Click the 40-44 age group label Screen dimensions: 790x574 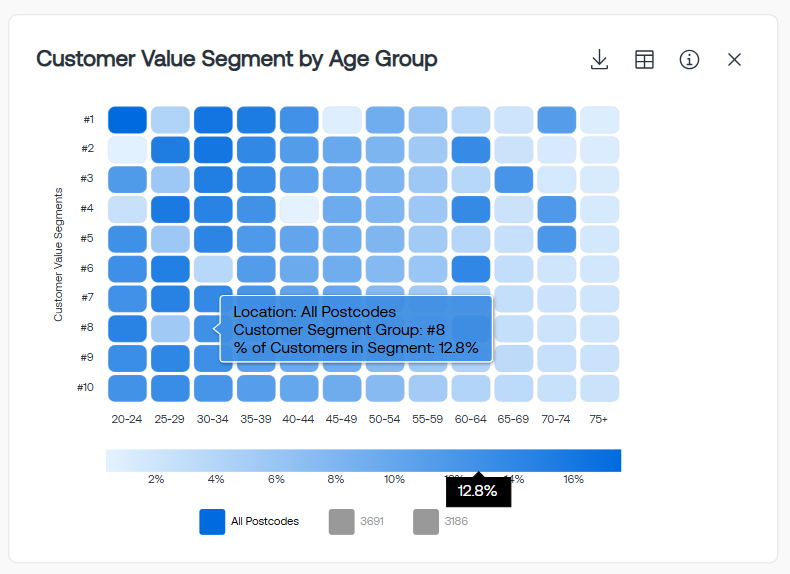298,419
